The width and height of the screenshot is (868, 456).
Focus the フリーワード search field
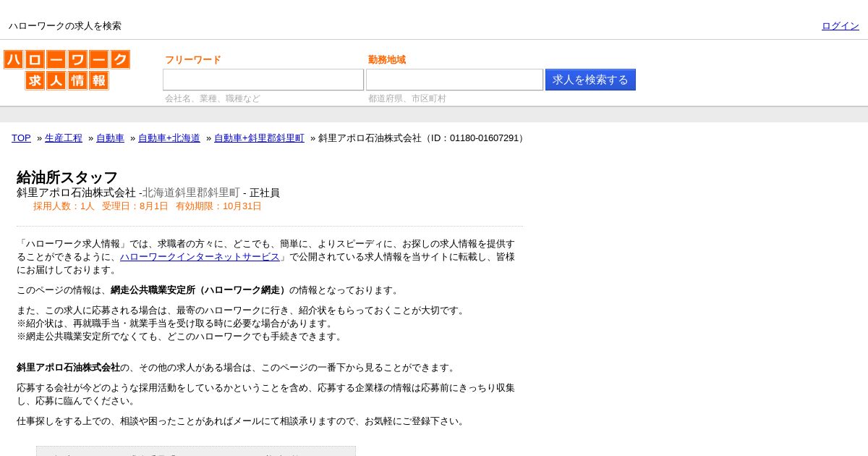click(263, 80)
